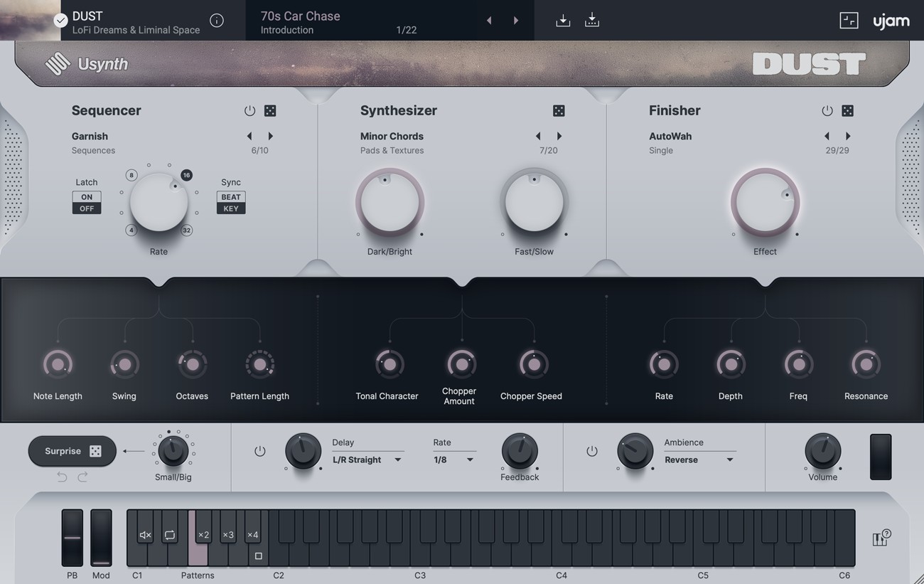This screenshot has height=584, width=924.
Task: Click the loop key on the keyboard
Action: (x=170, y=534)
